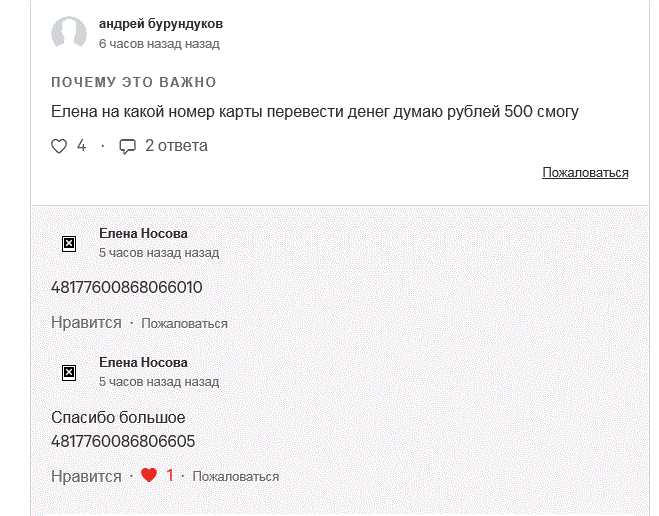The width and height of the screenshot is (659, 516).
Task: Report the Спасибо большое reply via Пожаловаться
Action: 236,476
